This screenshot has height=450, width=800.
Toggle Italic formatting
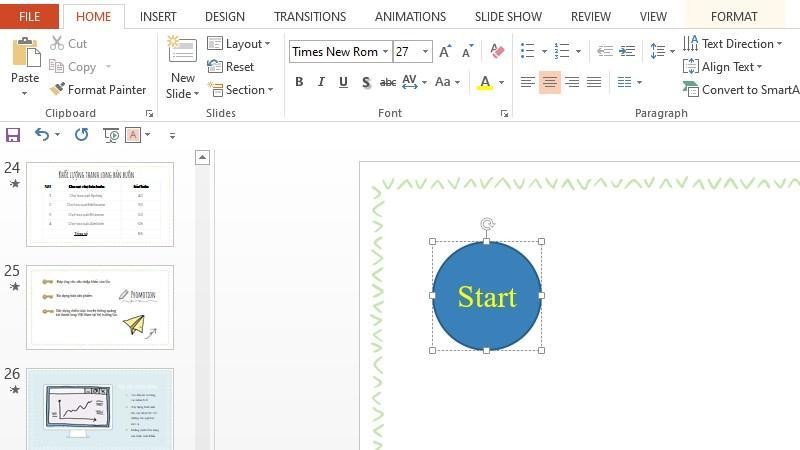(x=321, y=82)
